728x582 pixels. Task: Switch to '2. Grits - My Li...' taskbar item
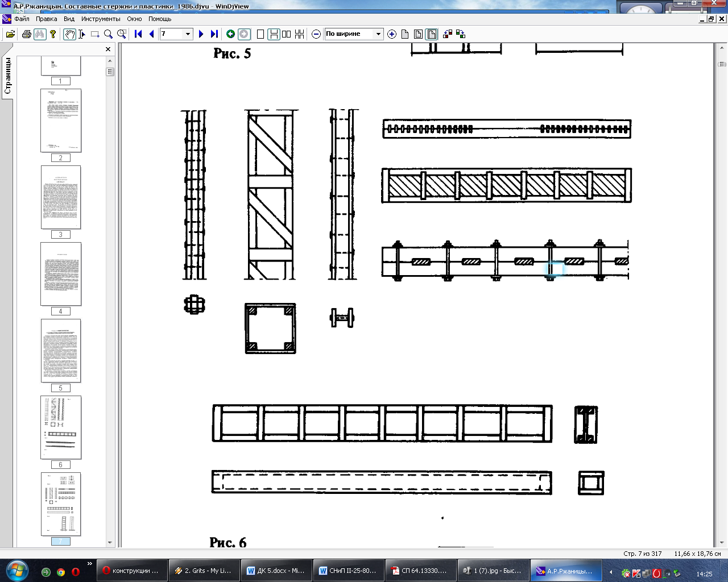click(205, 571)
